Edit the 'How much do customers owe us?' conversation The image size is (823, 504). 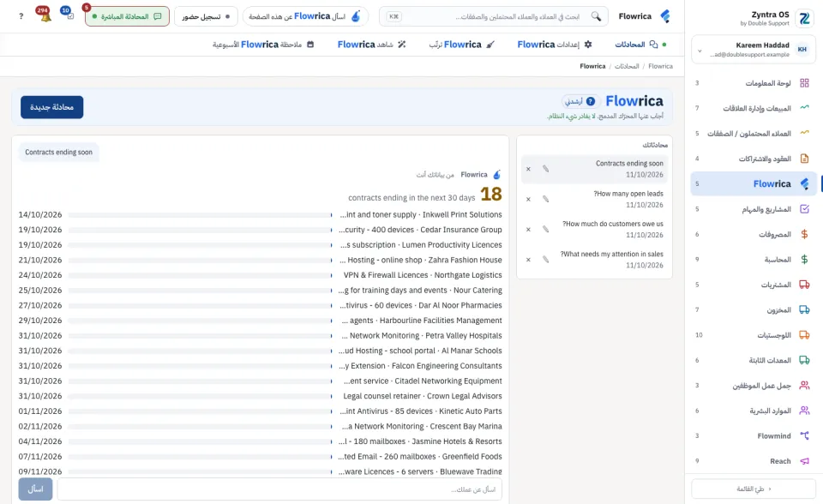pyautogui.click(x=546, y=230)
